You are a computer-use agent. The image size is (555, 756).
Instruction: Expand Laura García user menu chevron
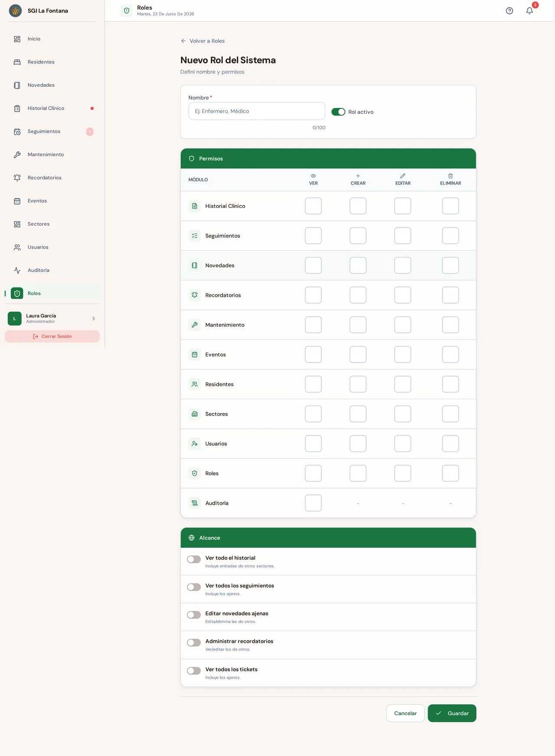point(94,319)
